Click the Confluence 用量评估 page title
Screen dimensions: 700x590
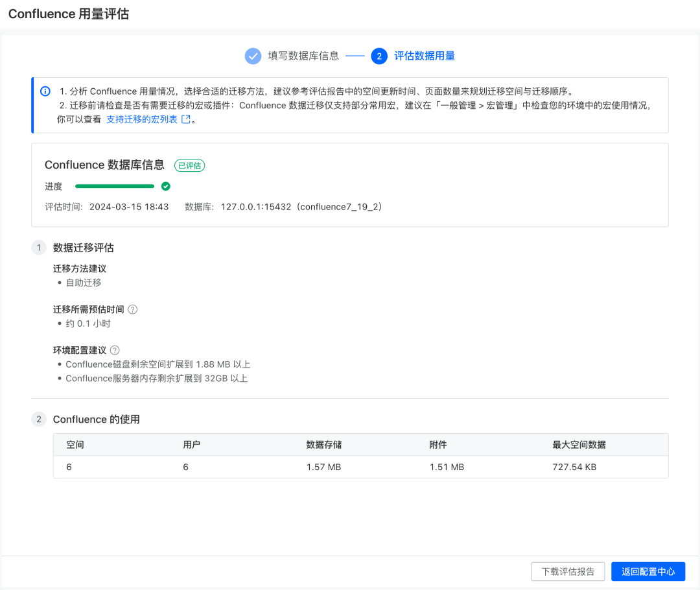click(69, 14)
